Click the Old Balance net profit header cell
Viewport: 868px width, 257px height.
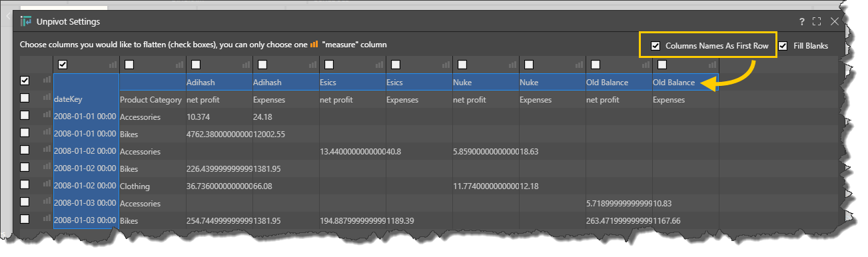(x=619, y=99)
